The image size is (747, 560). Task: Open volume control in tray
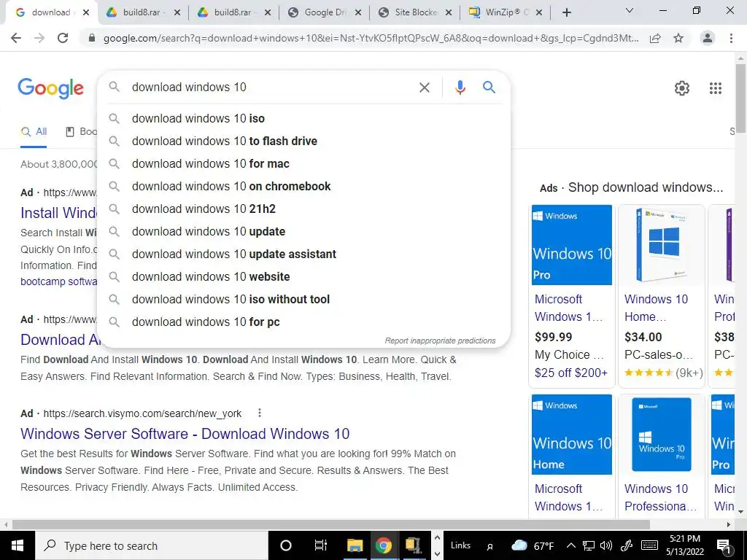(x=606, y=545)
